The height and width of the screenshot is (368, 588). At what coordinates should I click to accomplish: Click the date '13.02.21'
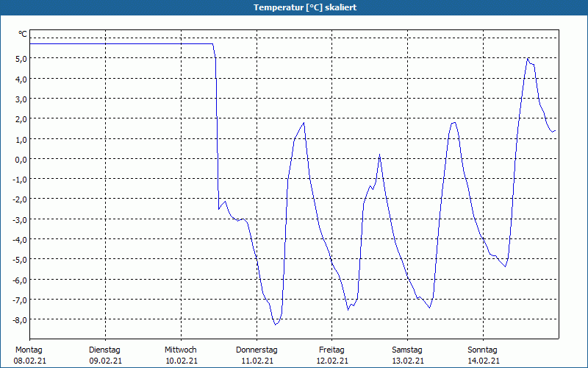coord(408,361)
